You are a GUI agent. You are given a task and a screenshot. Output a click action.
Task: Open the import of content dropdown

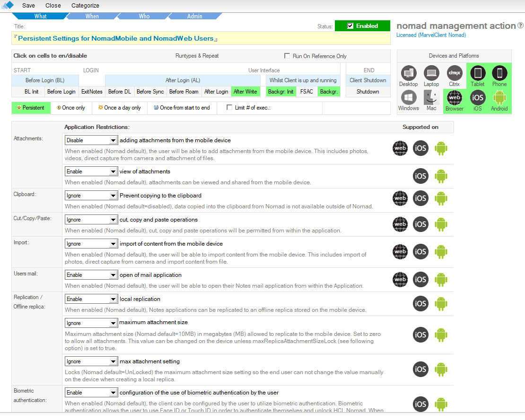[x=91, y=243]
